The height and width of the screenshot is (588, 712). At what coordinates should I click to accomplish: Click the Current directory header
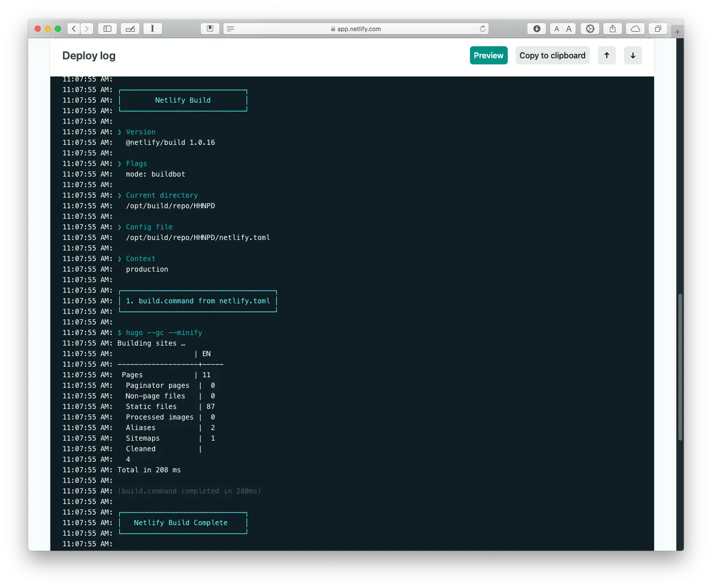coord(162,195)
